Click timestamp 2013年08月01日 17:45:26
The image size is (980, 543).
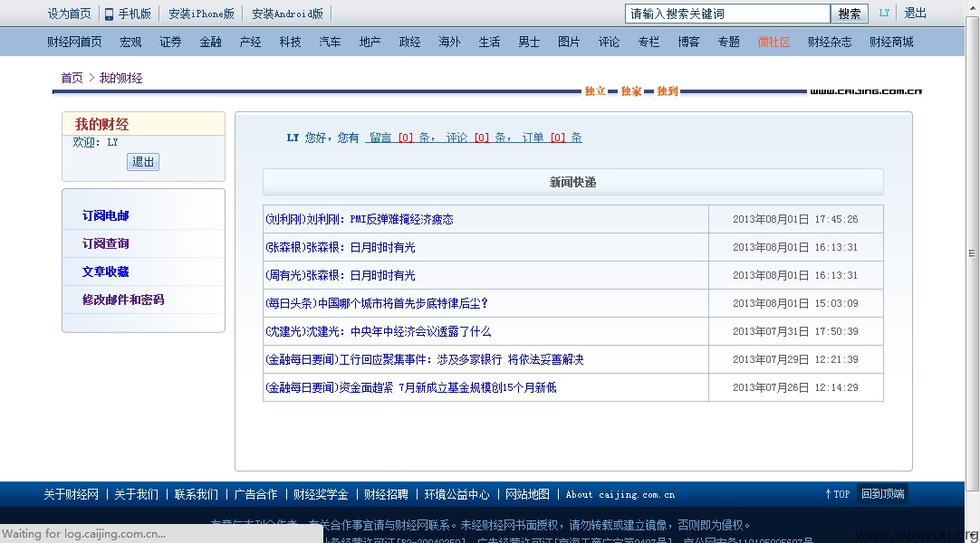point(795,219)
